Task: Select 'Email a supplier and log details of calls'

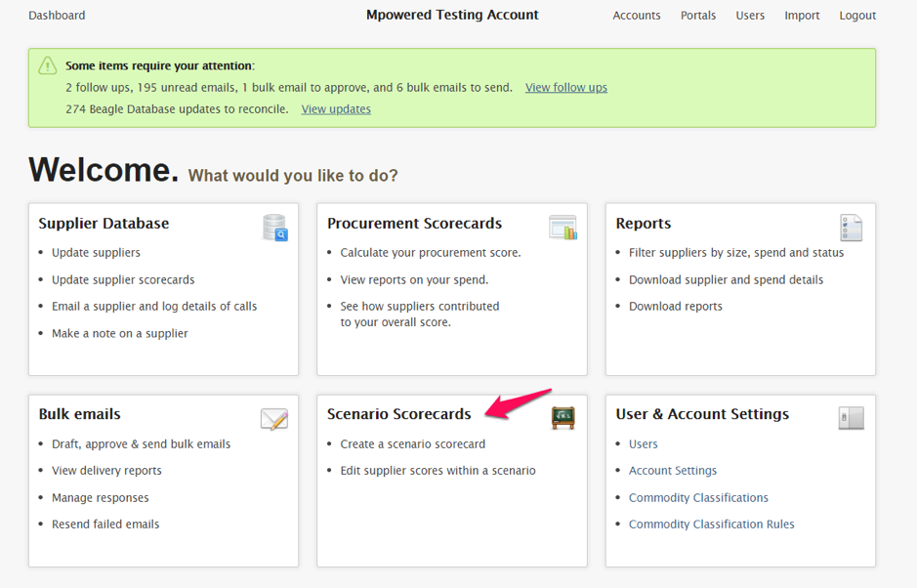Action: pyautogui.click(x=154, y=306)
